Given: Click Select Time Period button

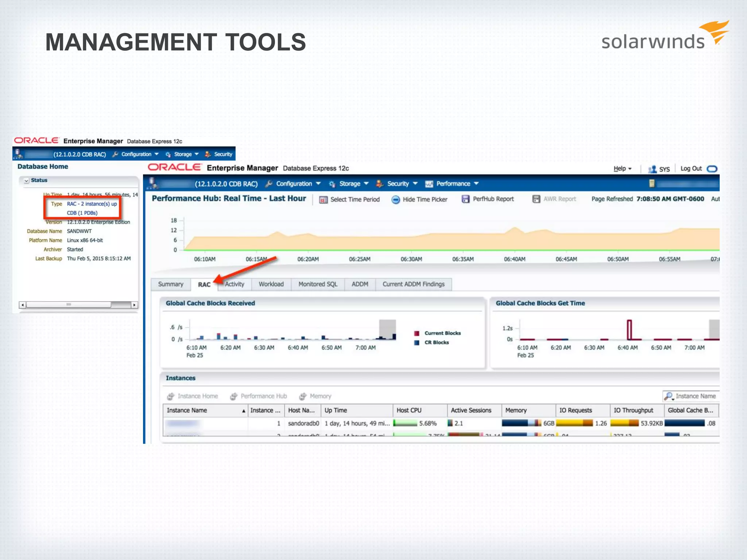Looking at the screenshot, I should (349, 199).
